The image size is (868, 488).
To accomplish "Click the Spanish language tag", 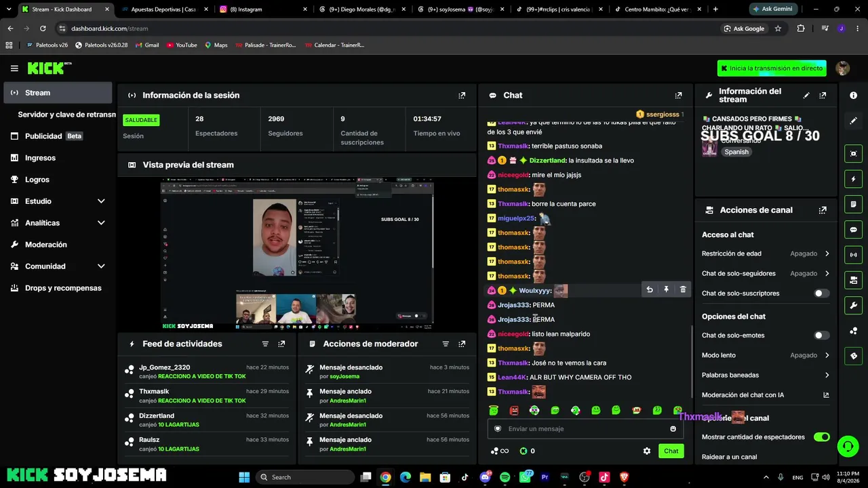I will [736, 152].
